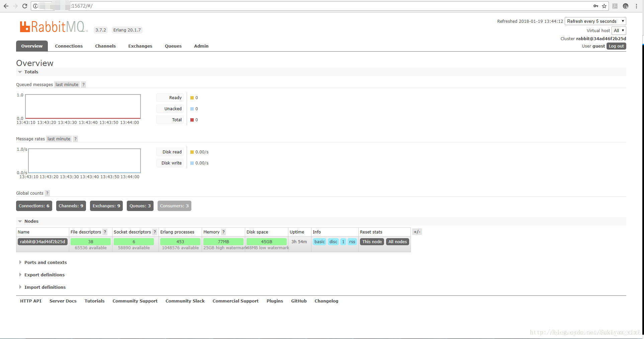
Task: Reload the page with refresh icon
Action: 25,6
